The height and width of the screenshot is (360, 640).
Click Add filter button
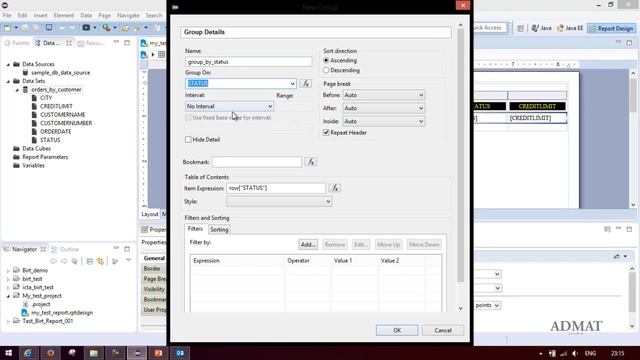point(308,244)
